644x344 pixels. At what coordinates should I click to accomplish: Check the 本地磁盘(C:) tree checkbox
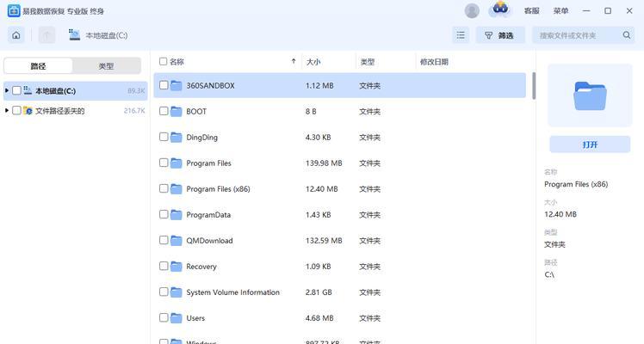click(x=16, y=90)
